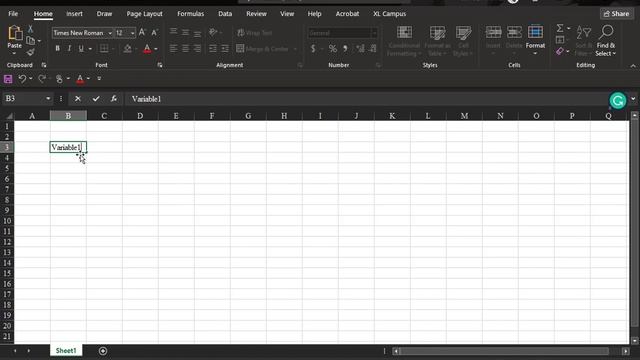Viewport: 640px width, 360px height.
Task: Click the Middle Align icon
Action: coord(185,32)
